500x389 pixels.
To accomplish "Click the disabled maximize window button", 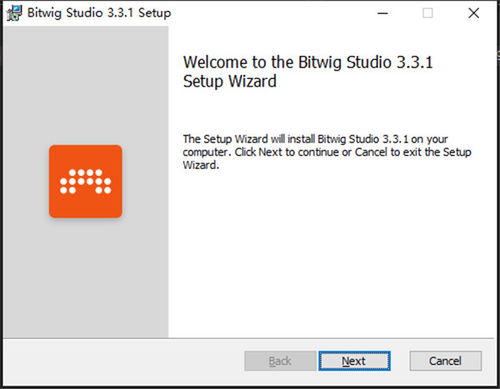I will [428, 13].
